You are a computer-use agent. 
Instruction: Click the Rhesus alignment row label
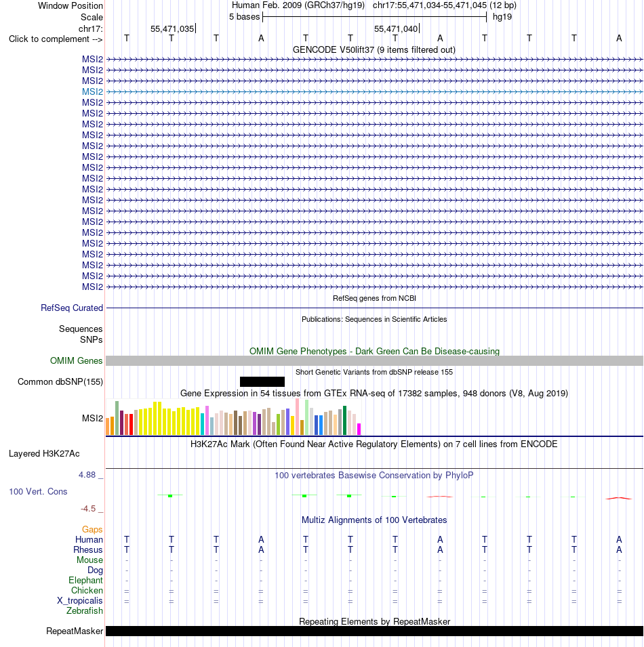click(x=88, y=550)
